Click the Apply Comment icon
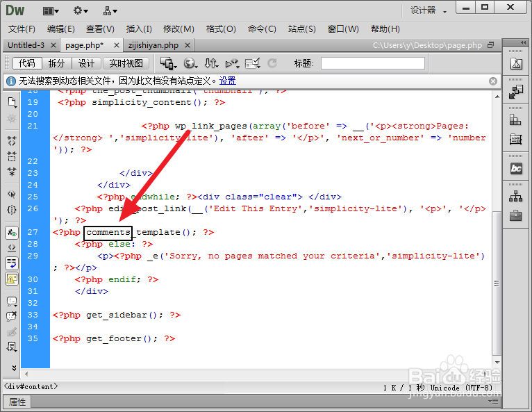The image size is (532, 412). [x=12, y=302]
